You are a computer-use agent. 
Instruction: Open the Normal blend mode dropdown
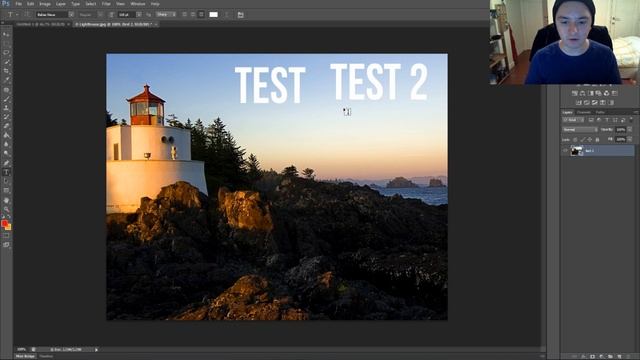580,130
